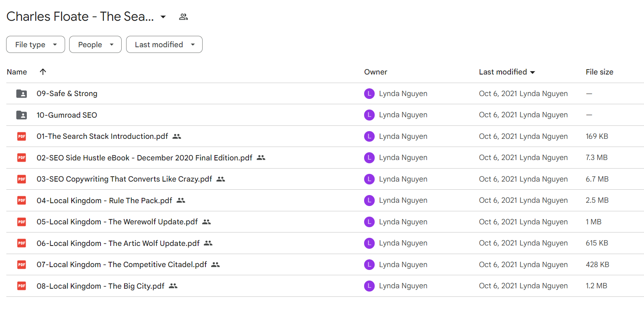Click PDF icon of 08-Local Kingdom The Big City

[22, 286]
